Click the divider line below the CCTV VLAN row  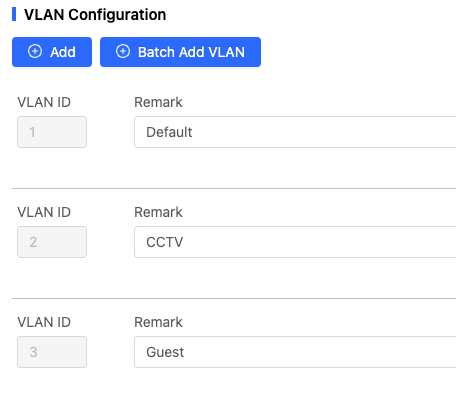(234, 298)
